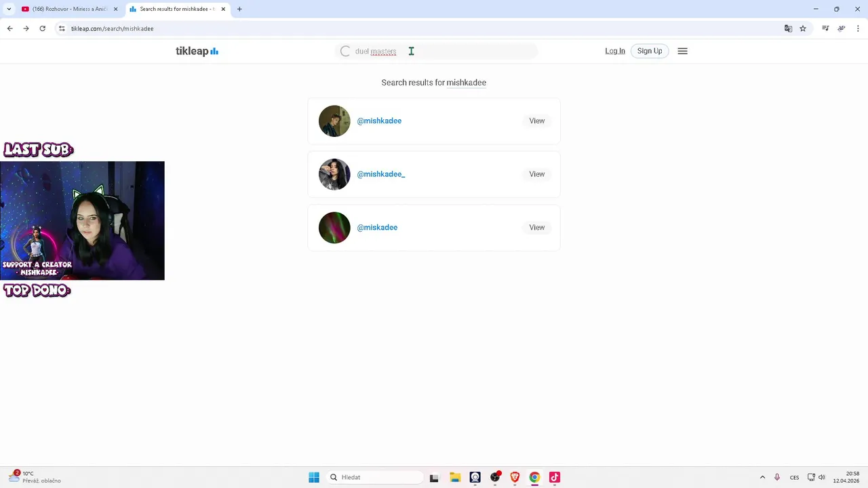Focus the tikleap search field
This screenshot has width=868, height=488.
click(437, 51)
